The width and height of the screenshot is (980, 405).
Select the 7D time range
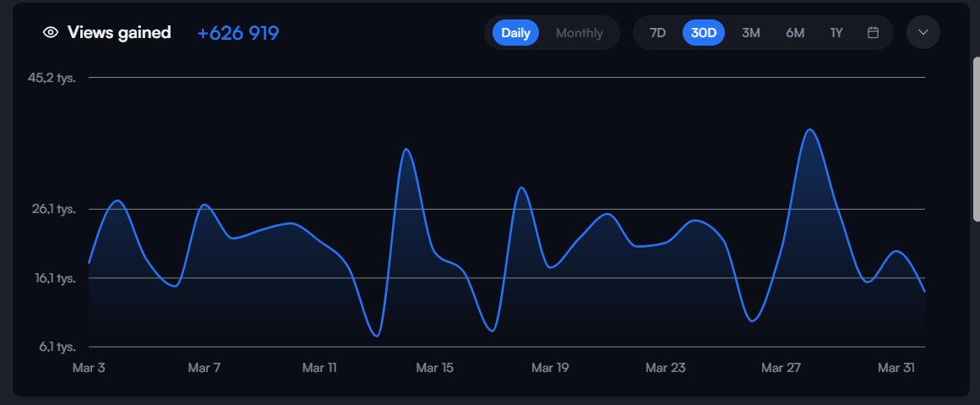pyautogui.click(x=657, y=32)
